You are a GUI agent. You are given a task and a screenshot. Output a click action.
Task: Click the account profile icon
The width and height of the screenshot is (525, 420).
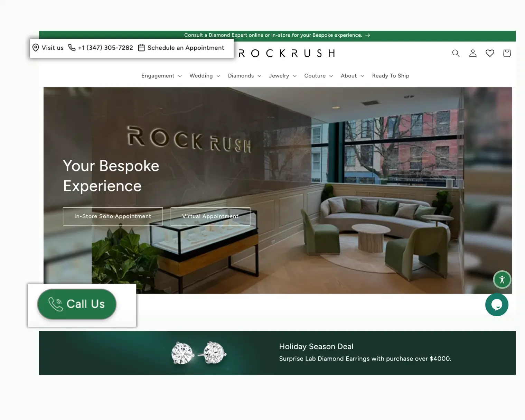472,53
